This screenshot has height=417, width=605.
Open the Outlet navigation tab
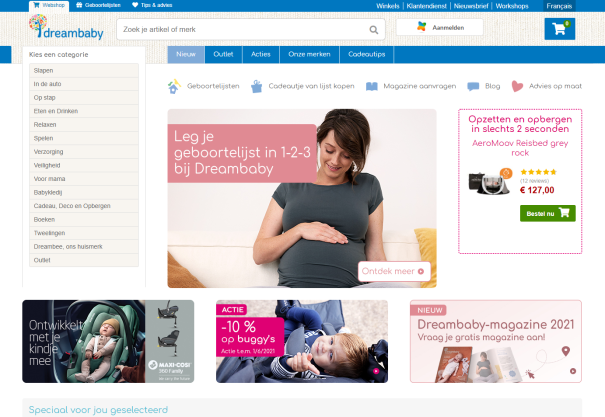(223, 54)
